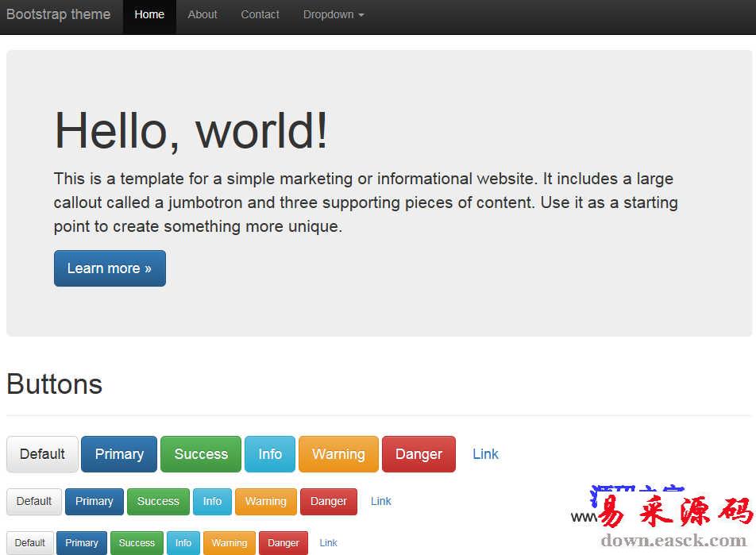The height and width of the screenshot is (555, 756).
Task: Click the large red Danger button
Action: coord(418,454)
